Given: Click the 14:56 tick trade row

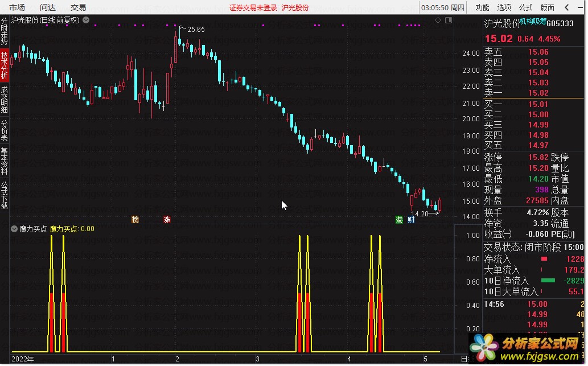Looking at the screenshot, I should [x=534, y=304].
